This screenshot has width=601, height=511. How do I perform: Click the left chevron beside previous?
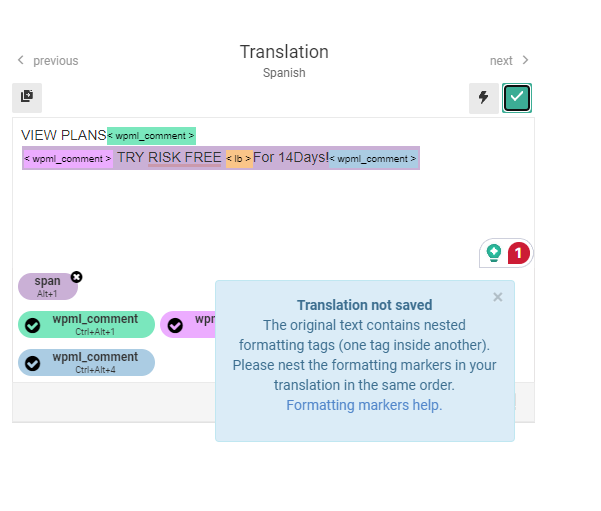pos(21,60)
